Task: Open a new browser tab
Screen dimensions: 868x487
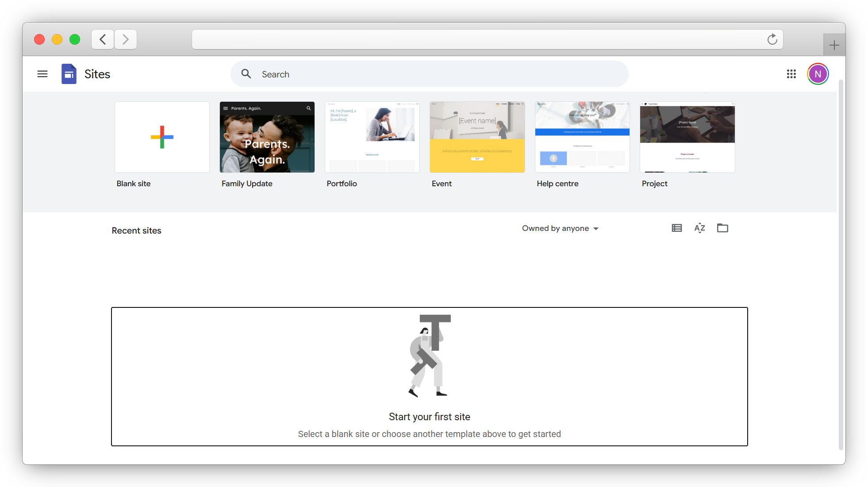Action: (x=834, y=45)
